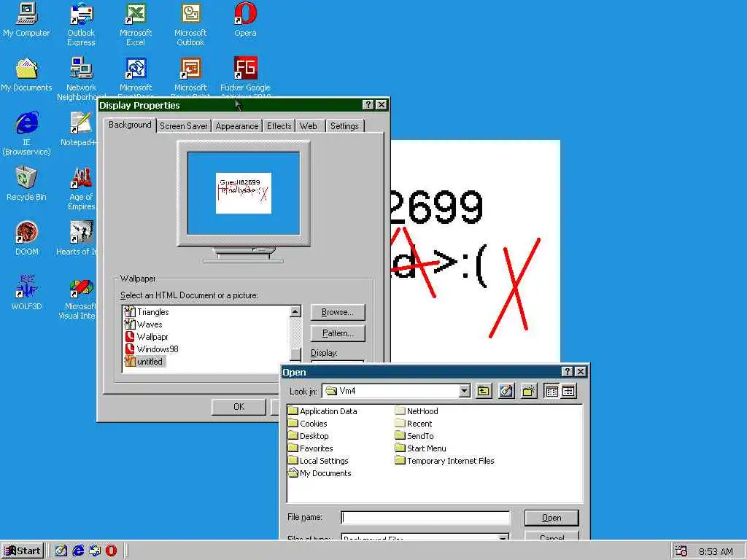Launch Hearts of Iron desktop shortcut
The width and height of the screenshot is (747, 560).
tap(77, 238)
